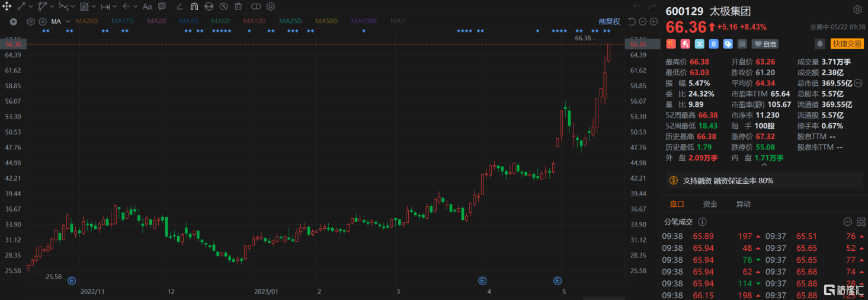Select the crosshair move cursor tool
This screenshot has width=868, height=300.
click(7, 7)
